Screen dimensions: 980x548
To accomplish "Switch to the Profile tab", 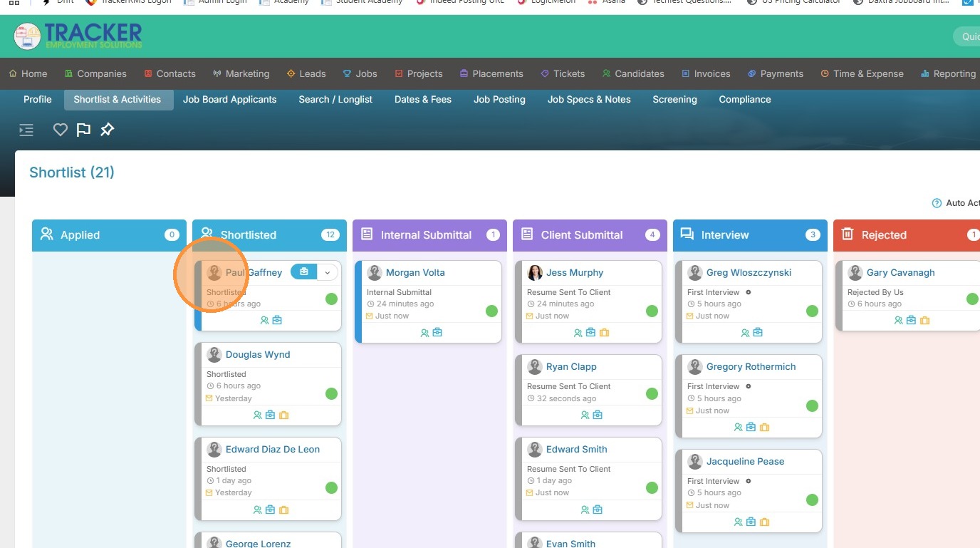I will pos(38,100).
